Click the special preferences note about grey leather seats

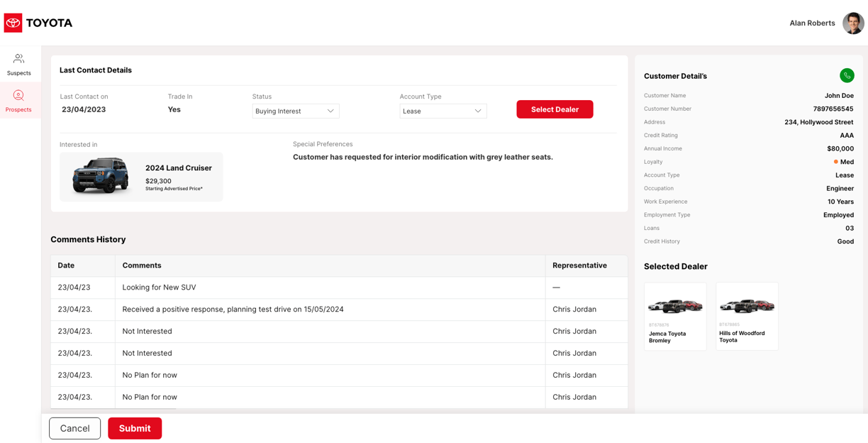(423, 157)
